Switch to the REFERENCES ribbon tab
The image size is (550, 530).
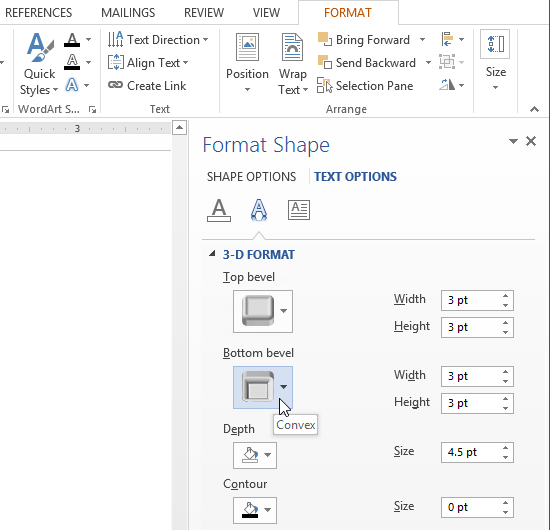38,13
